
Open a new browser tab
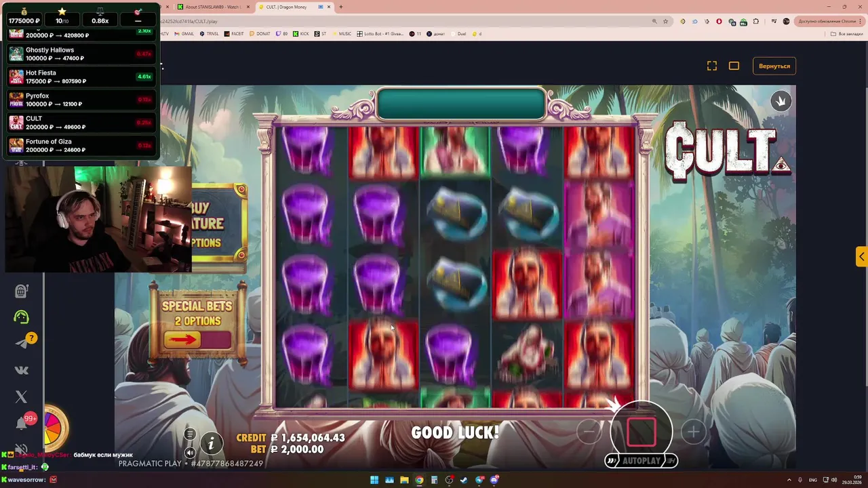(341, 7)
